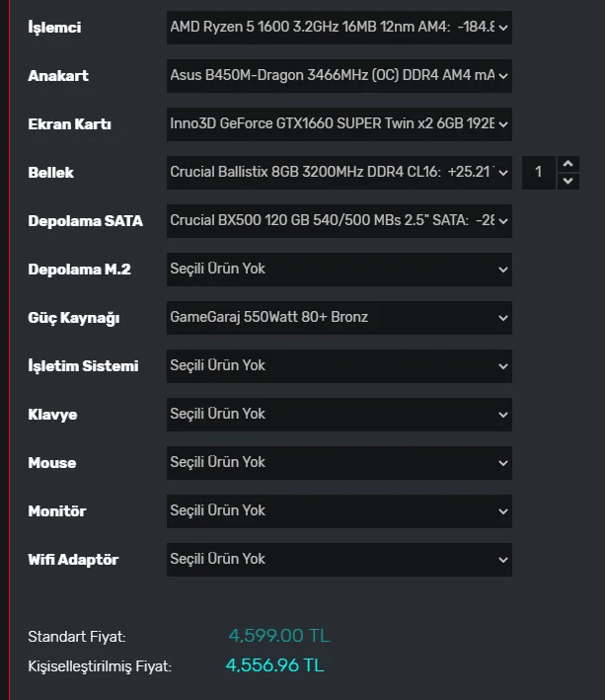The width and height of the screenshot is (605, 700).
Task: Click the Kişiselleştirilmiş Fiyat price value
Action: (274, 665)
